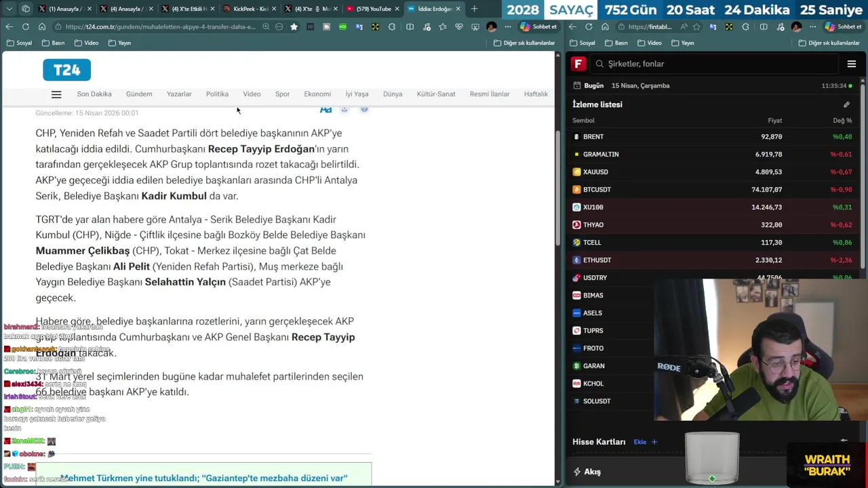The height and width of the screenshot is (488, 868).
Task: Open the T24 hamburger menu
Action: [56, 95]
